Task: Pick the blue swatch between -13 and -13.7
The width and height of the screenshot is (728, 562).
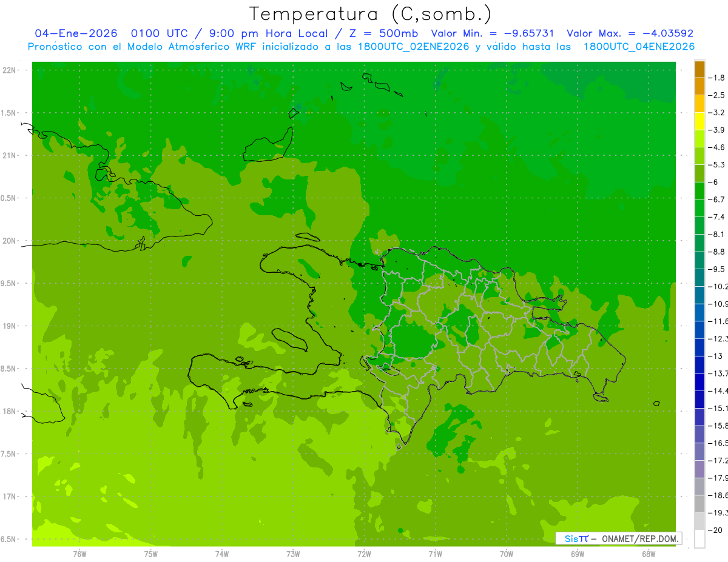Action: 699,364
